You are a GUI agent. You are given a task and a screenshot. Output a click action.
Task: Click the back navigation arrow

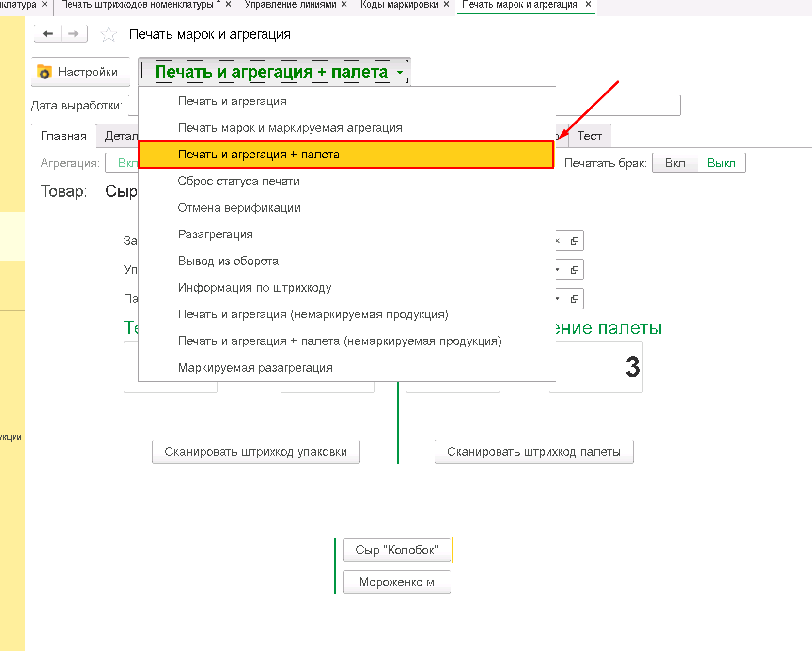47,34
